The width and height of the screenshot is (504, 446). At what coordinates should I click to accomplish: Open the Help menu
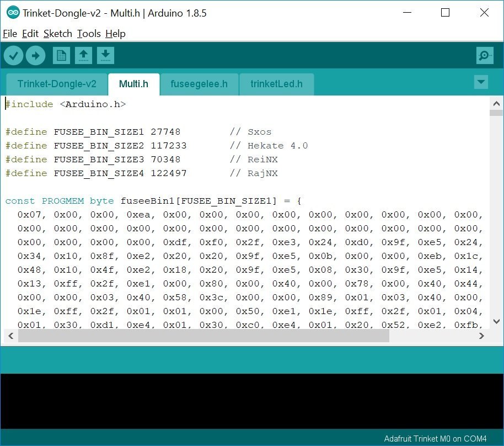[x=115, y=34]
